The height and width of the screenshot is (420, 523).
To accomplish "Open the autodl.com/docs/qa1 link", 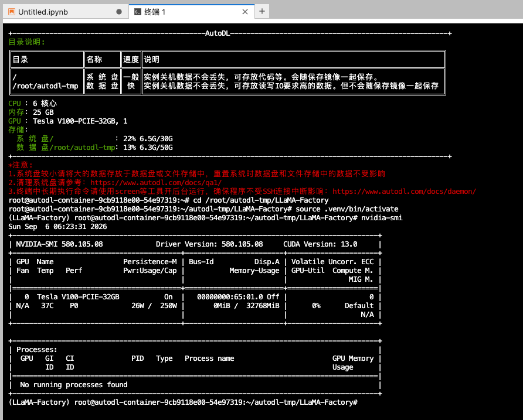I will click(x=156, y=183).
